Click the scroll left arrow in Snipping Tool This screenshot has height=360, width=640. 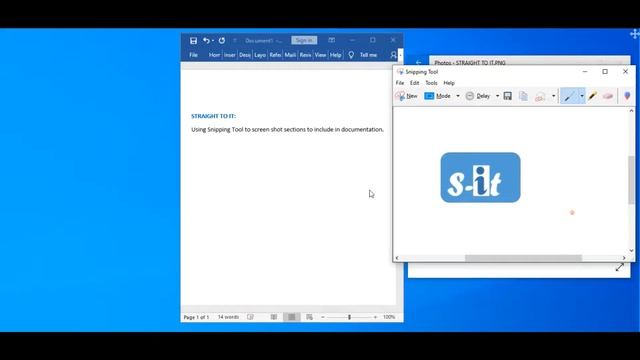pos(397,258)
